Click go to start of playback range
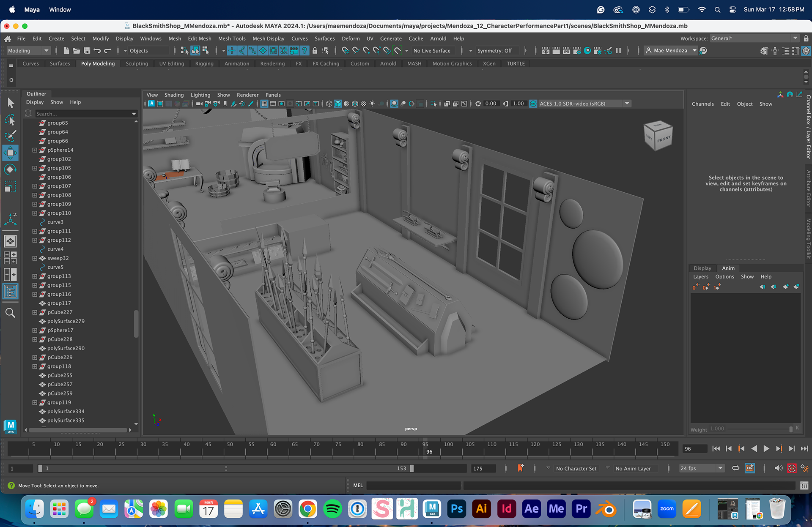 pyautogui.click(x=716, y=449)
